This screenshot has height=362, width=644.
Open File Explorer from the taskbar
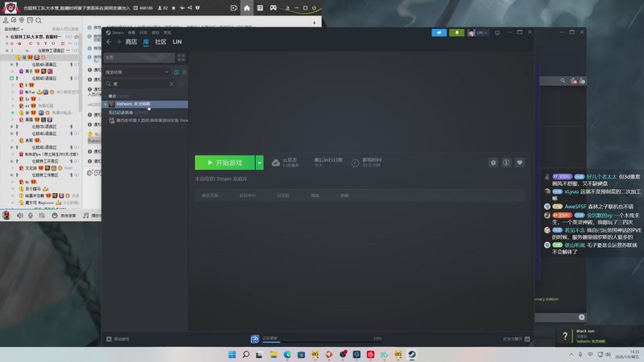click(274, 355)
